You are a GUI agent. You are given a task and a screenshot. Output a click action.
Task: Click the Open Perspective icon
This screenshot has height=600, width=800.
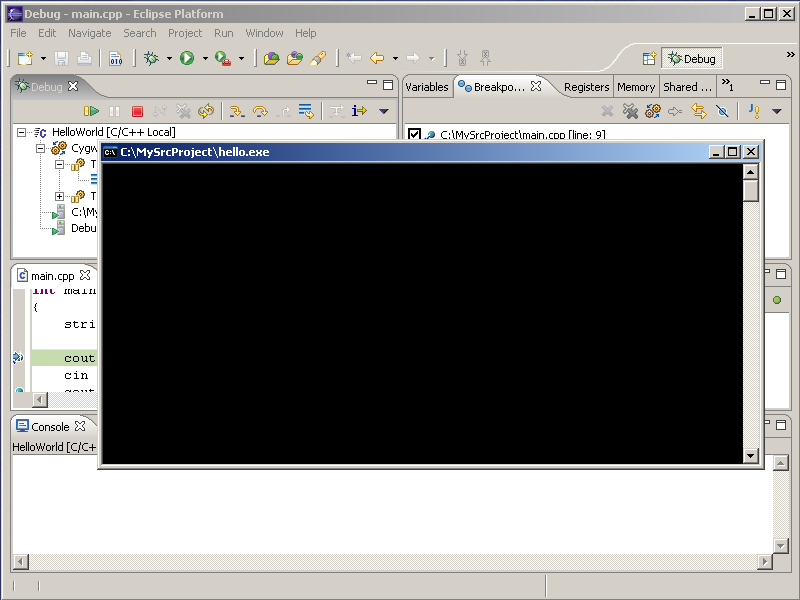[649, 59]
